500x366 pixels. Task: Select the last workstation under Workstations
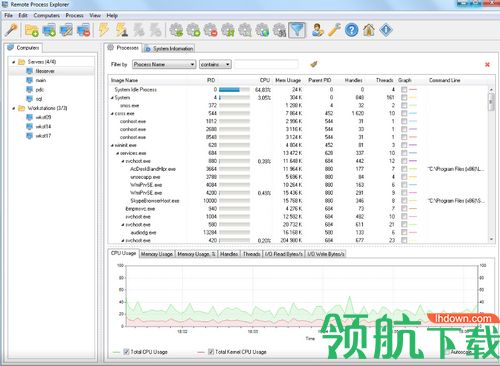pyautogui.click(x=43, y=136)
